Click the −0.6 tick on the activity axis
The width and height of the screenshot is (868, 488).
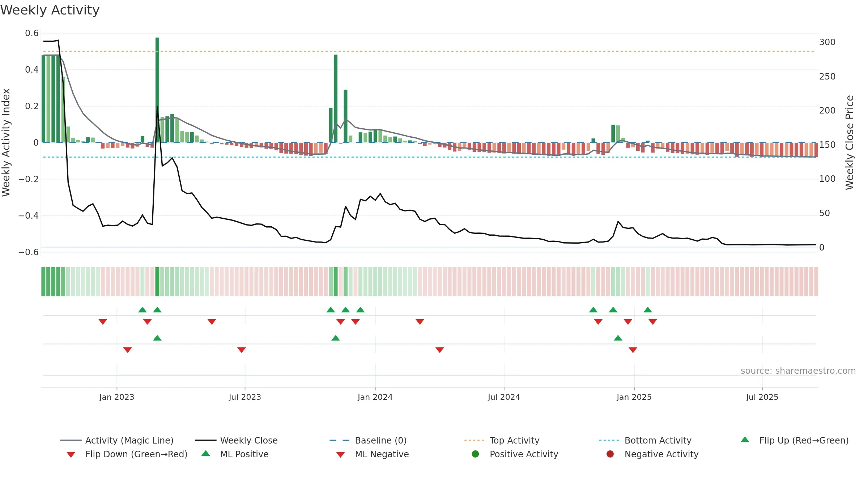(x=29, y=252)
